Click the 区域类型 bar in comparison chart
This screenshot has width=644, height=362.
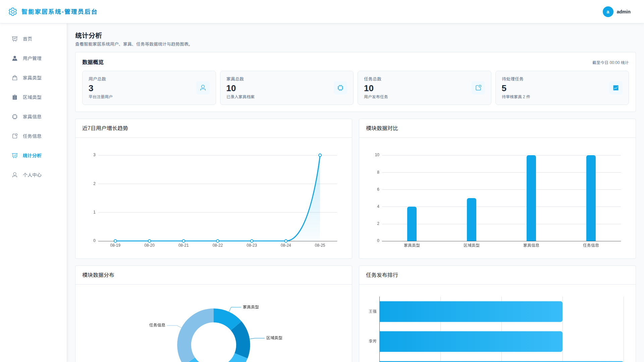[x=472, y=220]
